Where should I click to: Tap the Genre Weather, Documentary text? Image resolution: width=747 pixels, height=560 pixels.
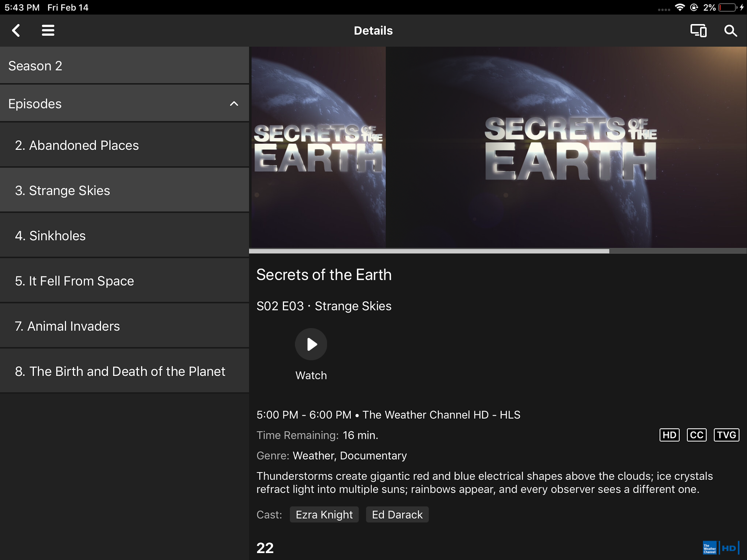coord(332,456)
